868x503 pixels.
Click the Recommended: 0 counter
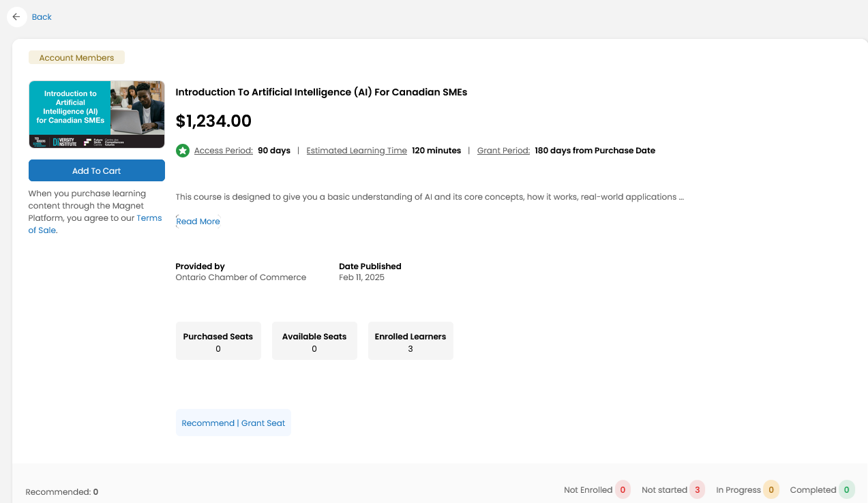[x=62, y=491]
